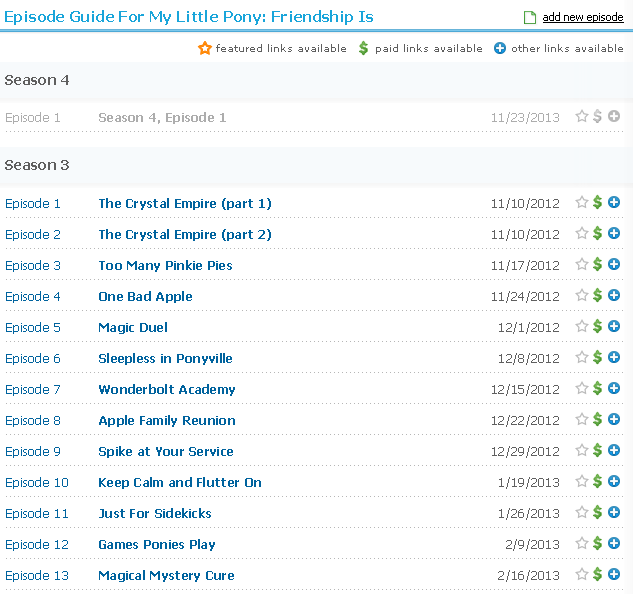Open The Crystal Empire (part 1) episode
The width and height of the screenshot is (633, 594).
coord(185,203)
